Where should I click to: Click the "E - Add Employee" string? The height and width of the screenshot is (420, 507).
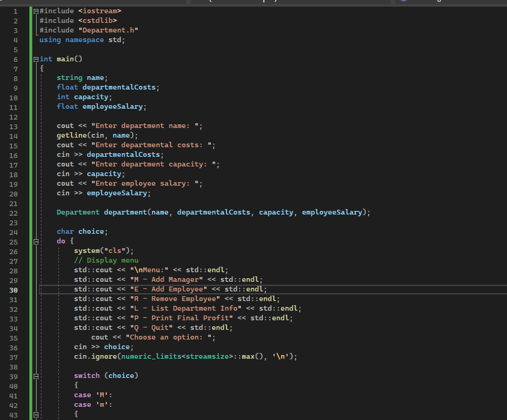(168, 289)
